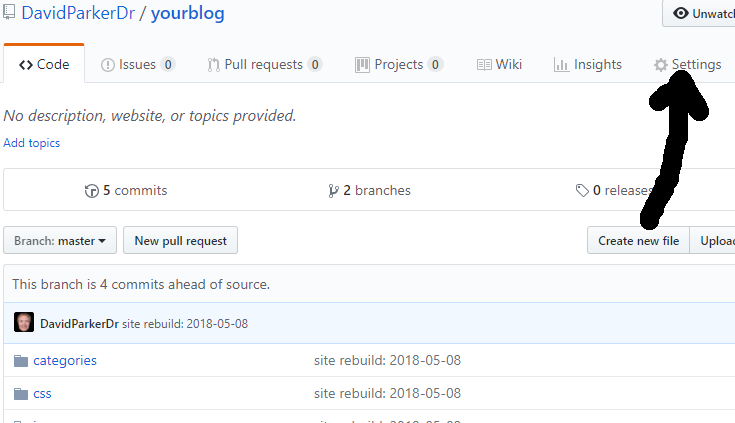Screen dimensions: 735x423
Task: Click the releases tag icon
Action: [582, 190]
